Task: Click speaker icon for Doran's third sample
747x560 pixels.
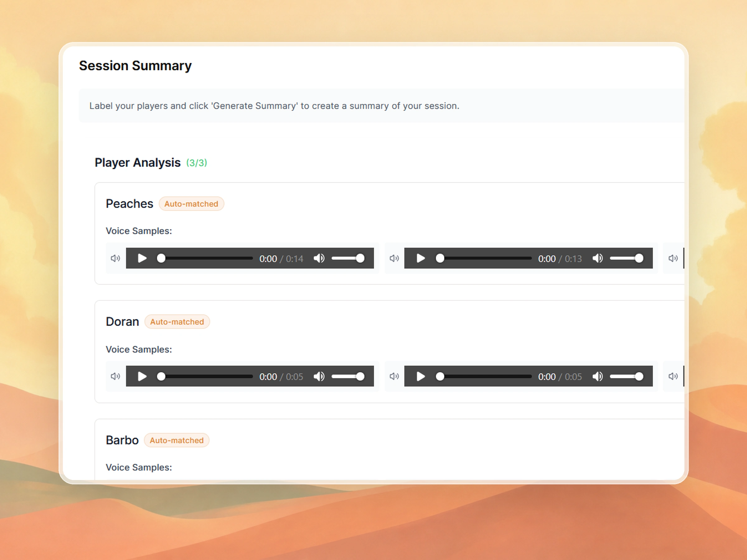Action: pyautogui.click(x=673, y=376)
